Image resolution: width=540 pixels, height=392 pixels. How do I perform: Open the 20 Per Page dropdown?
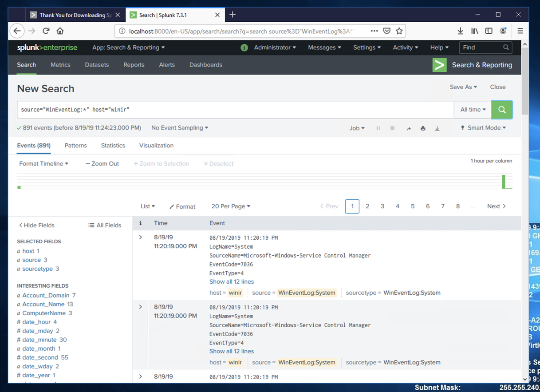pyautogui.click(x=231, y=206)
